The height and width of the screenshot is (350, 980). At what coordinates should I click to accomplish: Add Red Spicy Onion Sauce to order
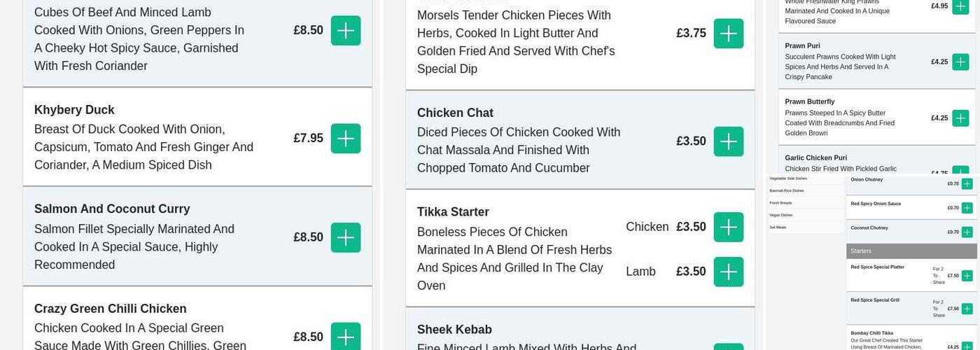(967, 208)
